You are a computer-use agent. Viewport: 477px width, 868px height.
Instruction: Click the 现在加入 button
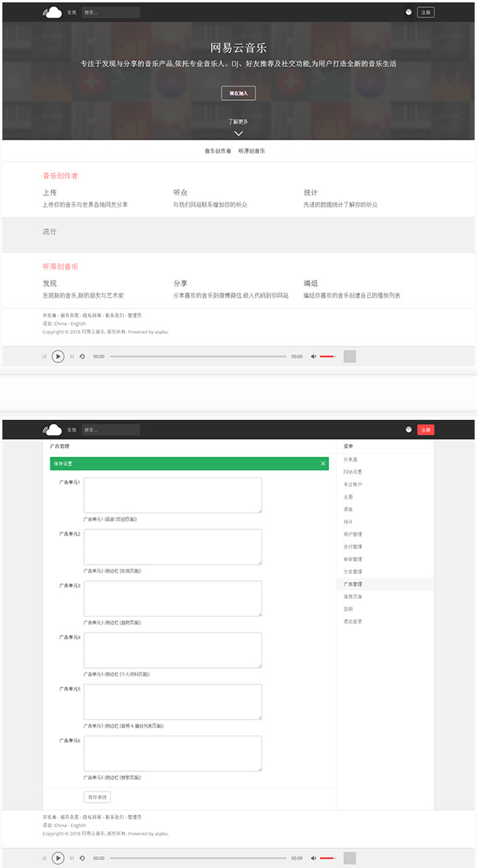(238, 93)
